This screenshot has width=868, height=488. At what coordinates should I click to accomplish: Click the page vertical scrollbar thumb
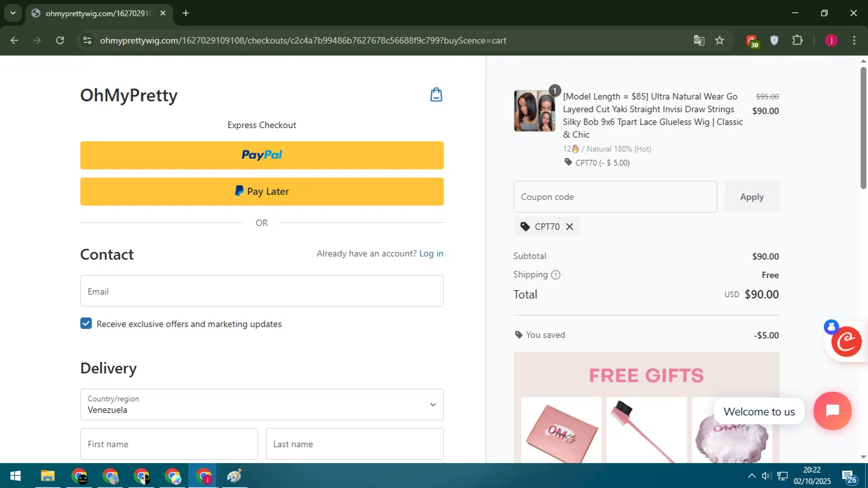point(863,128)
